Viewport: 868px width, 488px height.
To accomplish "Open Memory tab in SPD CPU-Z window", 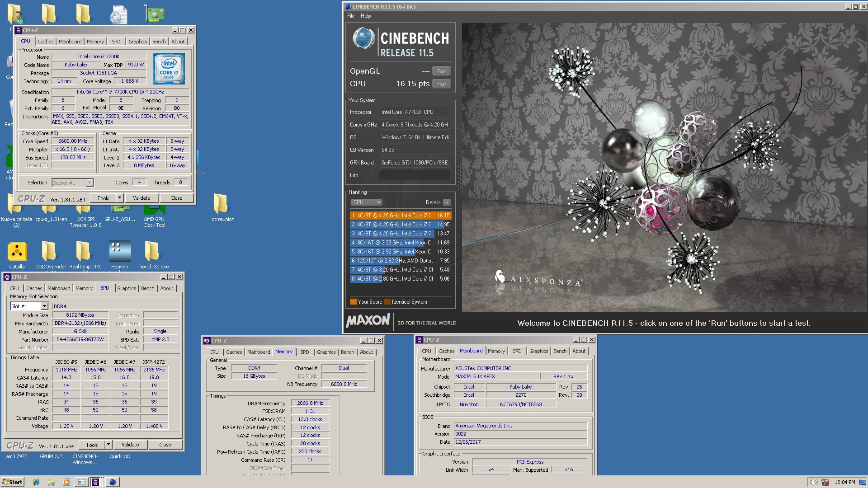I will 84,288.
